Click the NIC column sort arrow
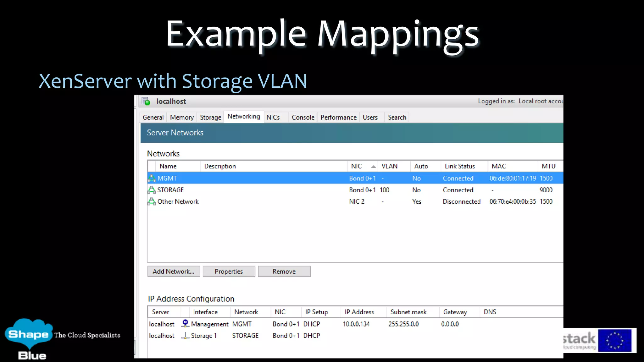This screenshot has height=362, width=644. click(373, 167)
